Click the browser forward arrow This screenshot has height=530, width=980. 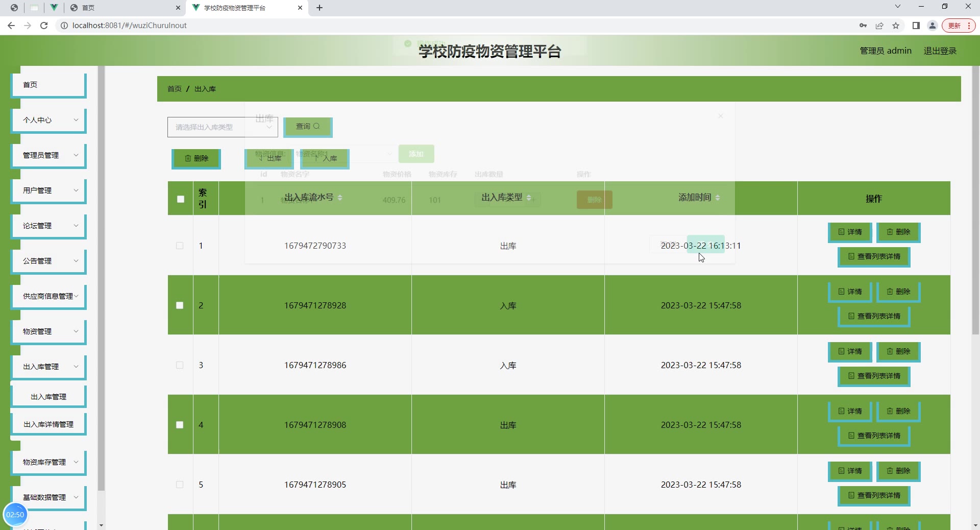pyautogui.click(x=28, y=26)
